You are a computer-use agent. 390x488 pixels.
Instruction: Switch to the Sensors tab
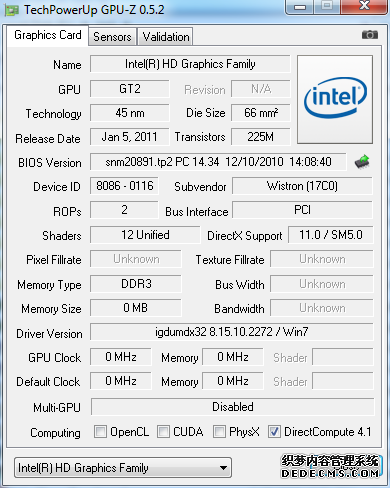point(112,37)
